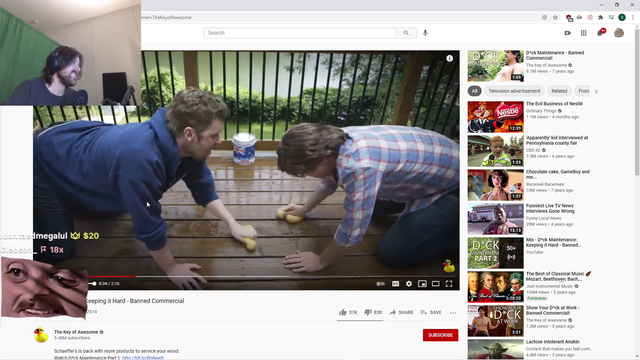Click 'Just Instrumental Music' channel name
This screenshot has width=640, height=360.
click(x=549, y=286)
